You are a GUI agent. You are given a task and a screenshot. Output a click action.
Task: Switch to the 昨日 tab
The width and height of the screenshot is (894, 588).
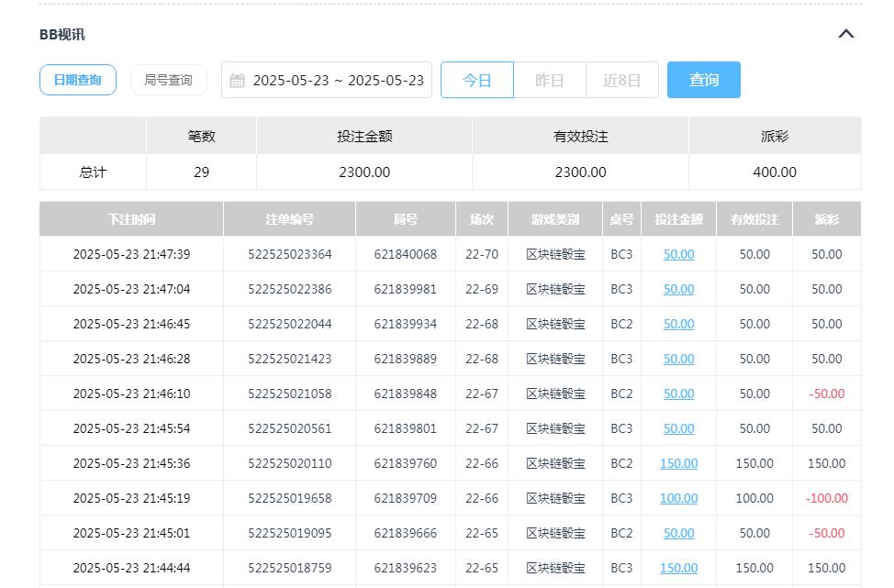tap(549, 80)
